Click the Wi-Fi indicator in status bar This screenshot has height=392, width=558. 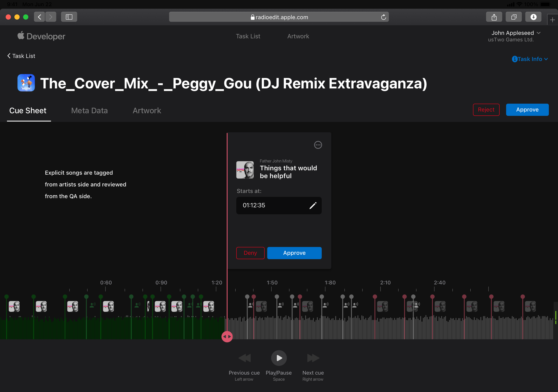pos(520,4)
